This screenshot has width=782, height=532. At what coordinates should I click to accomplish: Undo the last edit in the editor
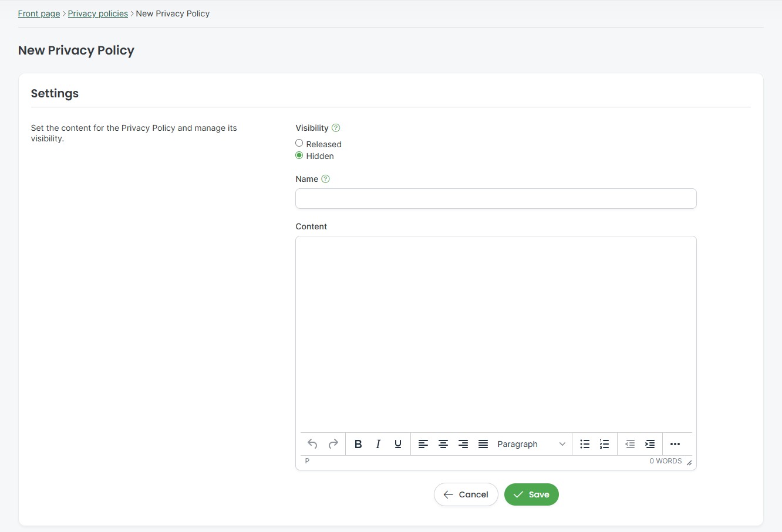coord(312,444)
